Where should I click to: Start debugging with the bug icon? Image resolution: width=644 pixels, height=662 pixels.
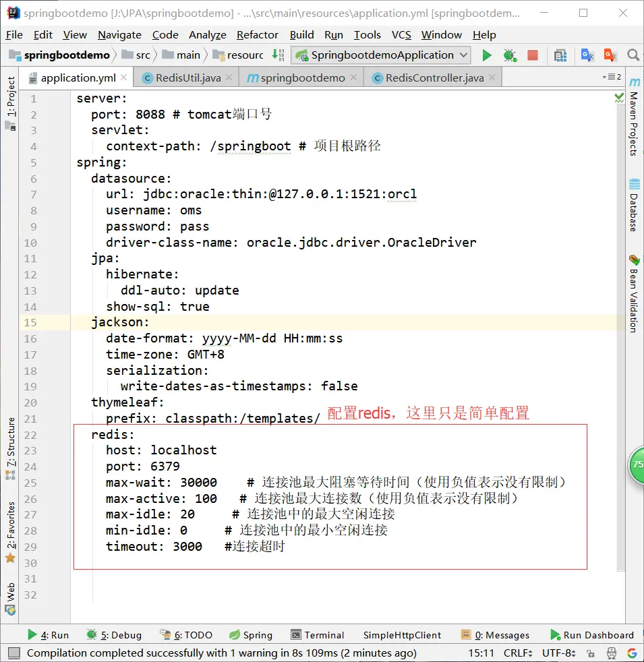(510, 55)
